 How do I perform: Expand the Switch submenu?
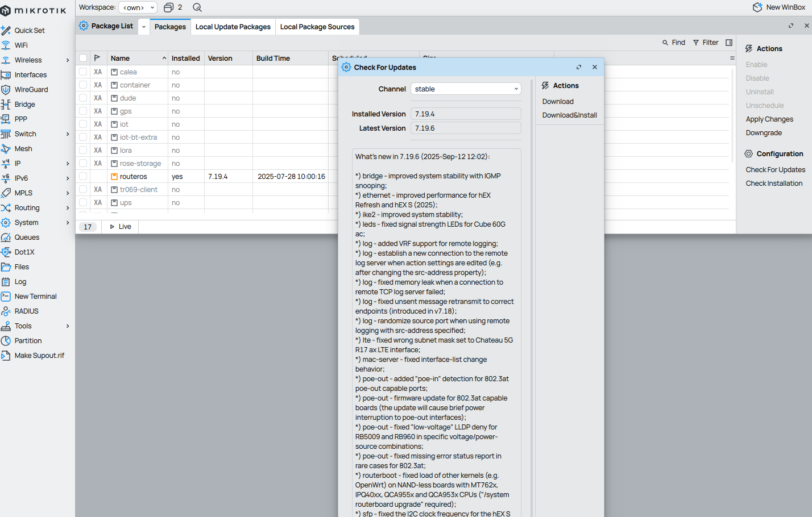click(x=68, y=134)
